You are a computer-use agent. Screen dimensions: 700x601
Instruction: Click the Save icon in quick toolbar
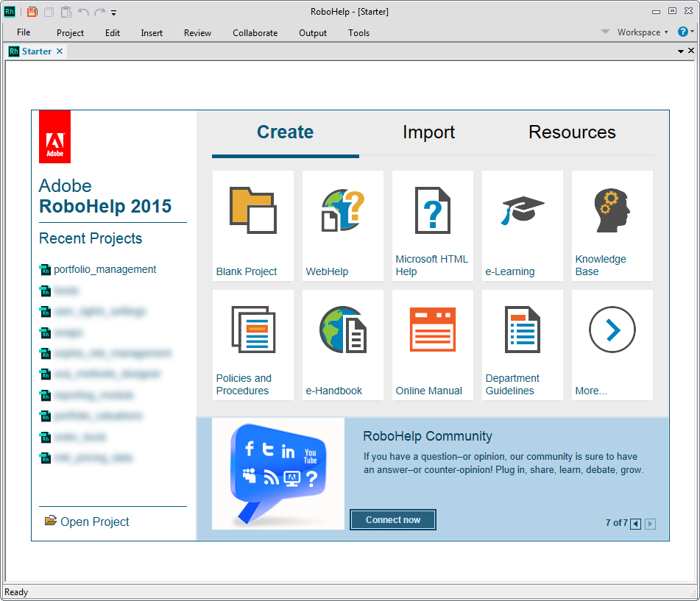pyautogui.click(x=32, y=12)
